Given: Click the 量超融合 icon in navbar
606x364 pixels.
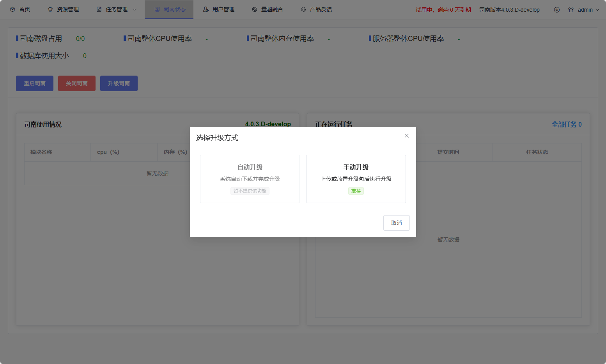Looking at the screenshot, I should (x=255, y=9).
